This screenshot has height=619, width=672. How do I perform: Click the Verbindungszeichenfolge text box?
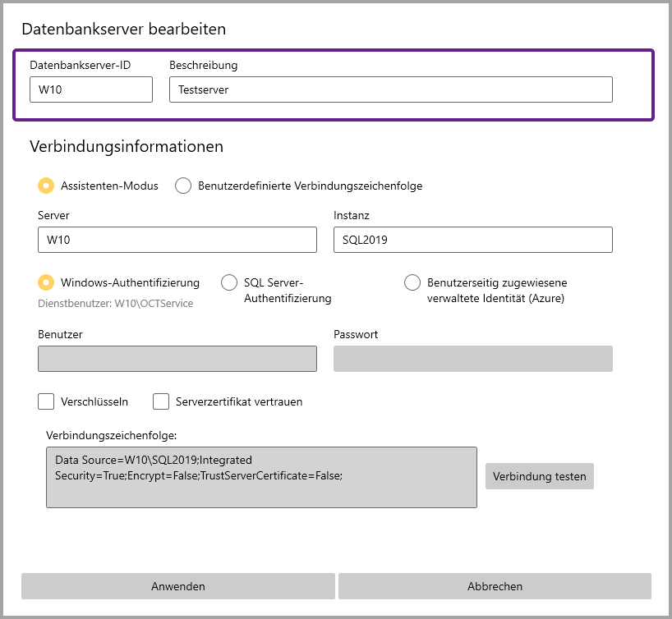(261, 477)
